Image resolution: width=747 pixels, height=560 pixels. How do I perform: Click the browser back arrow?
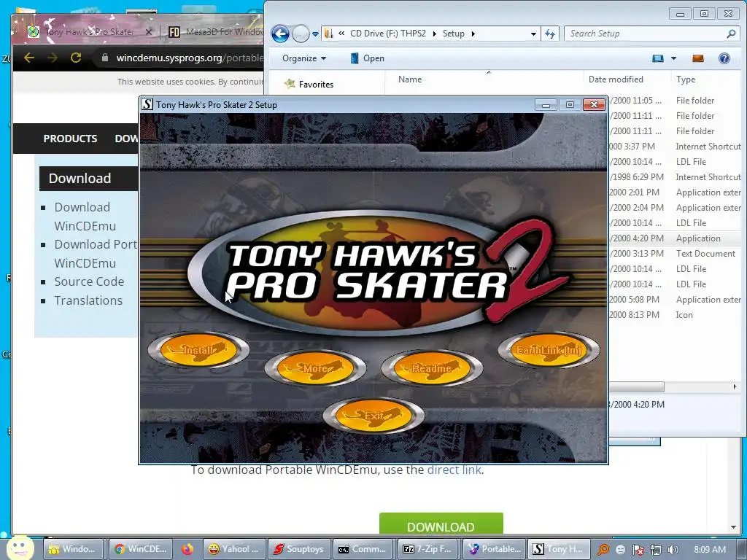click(29, 58)
